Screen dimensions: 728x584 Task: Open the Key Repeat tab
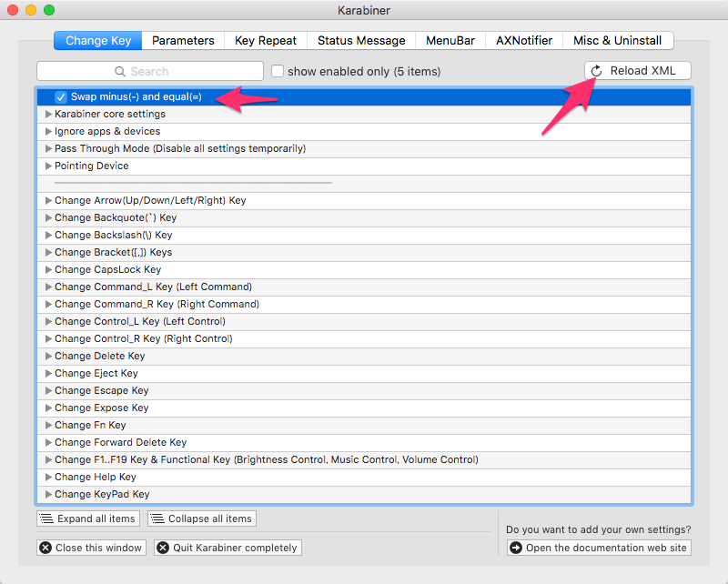click(266, 41)
